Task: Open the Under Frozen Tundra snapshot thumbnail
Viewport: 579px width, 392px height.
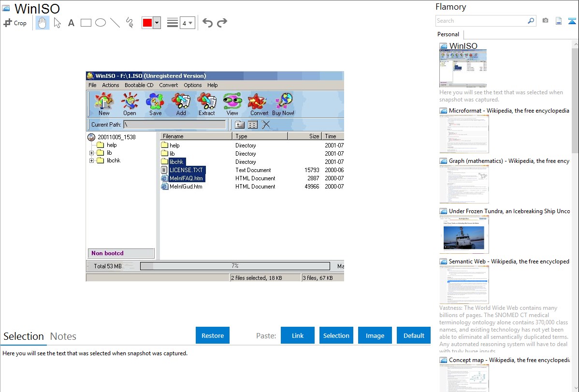Action: (464, 234)
